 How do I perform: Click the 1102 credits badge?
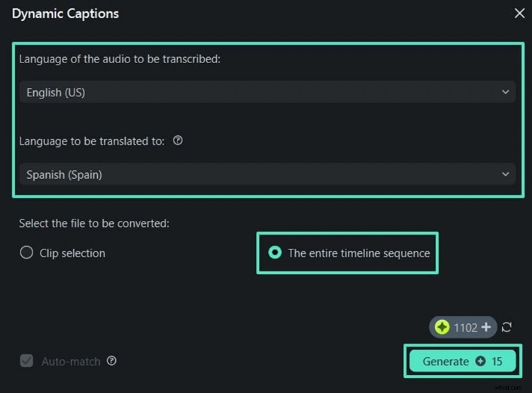465,327
